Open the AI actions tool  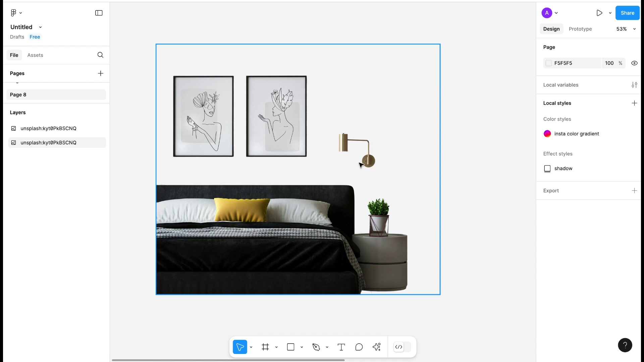[377, 347]
